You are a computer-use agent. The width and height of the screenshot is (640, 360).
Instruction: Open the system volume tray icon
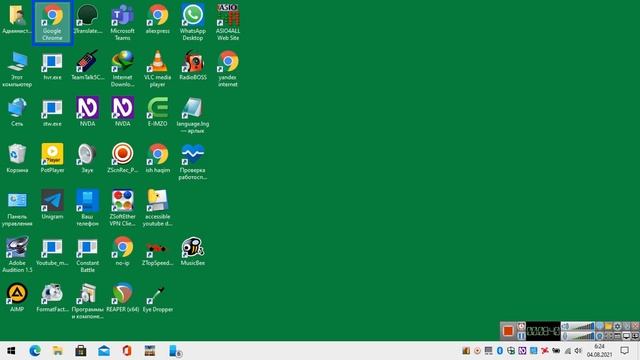coord(578,351)
